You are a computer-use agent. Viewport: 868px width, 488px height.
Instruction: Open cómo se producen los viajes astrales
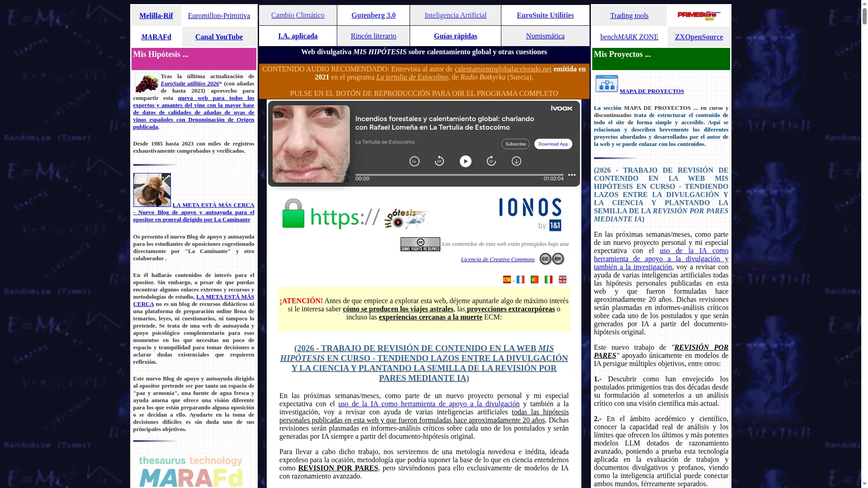(x=398, y=309)
